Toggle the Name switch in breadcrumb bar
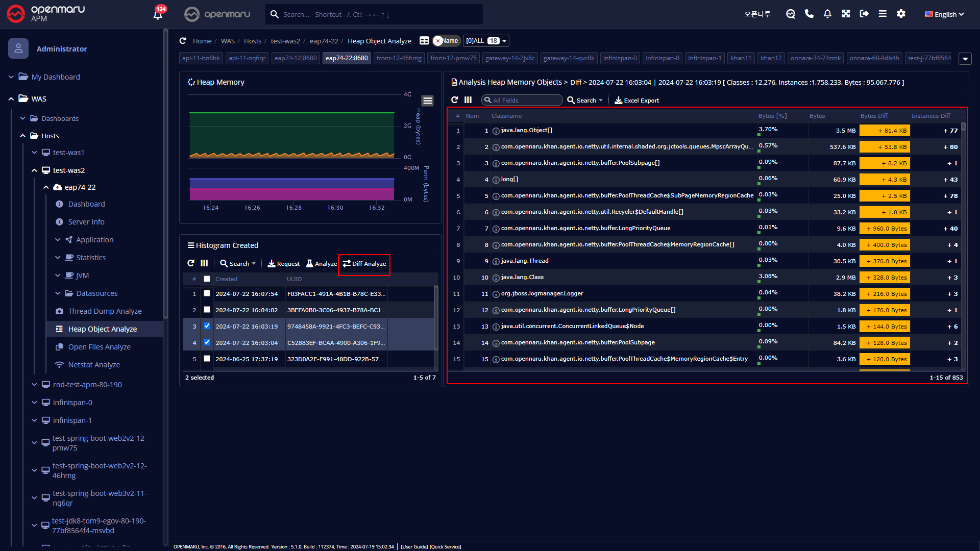980x551 pixels. coord(446,41)
